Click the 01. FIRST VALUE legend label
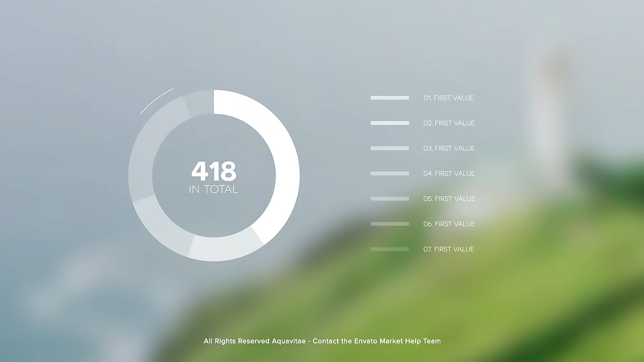 448,98
